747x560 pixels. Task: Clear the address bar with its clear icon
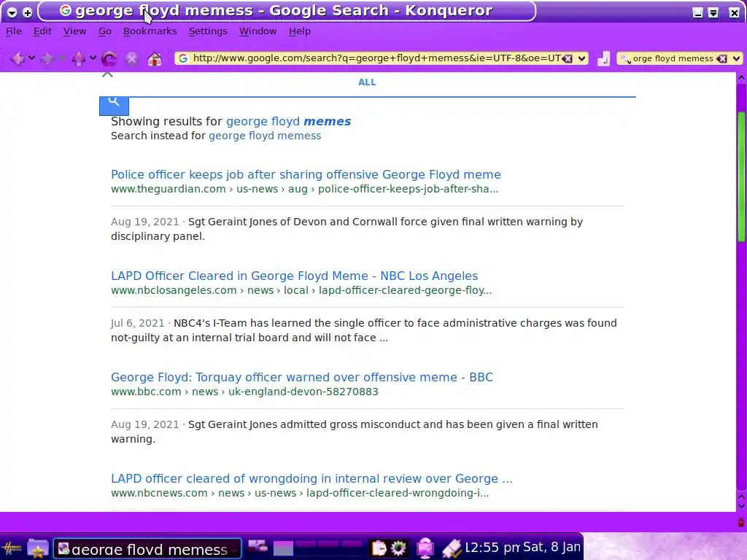coord(567,58)
